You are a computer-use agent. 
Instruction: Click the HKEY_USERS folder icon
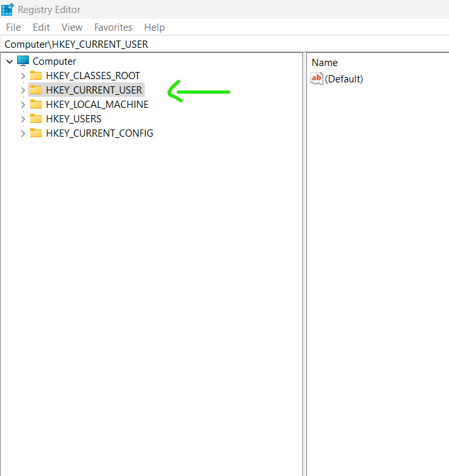tap(36, 119)
